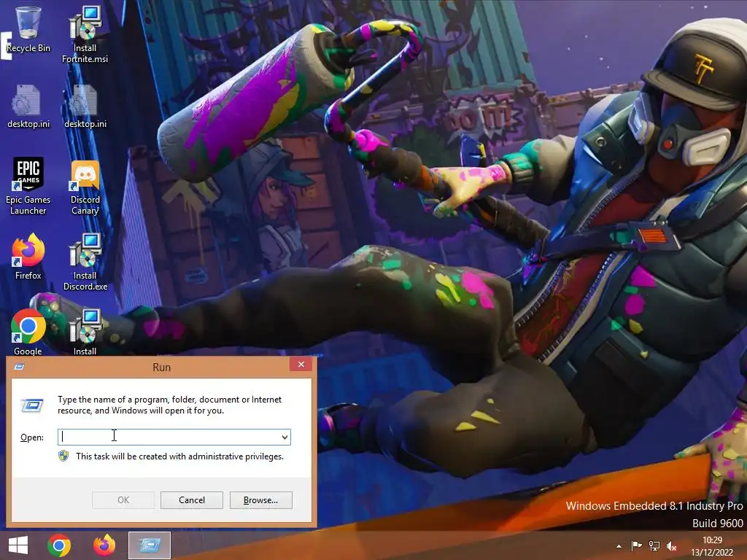
Task: Select the Install Discord.exe desktop icon
Action: click(x=85, y=262)
